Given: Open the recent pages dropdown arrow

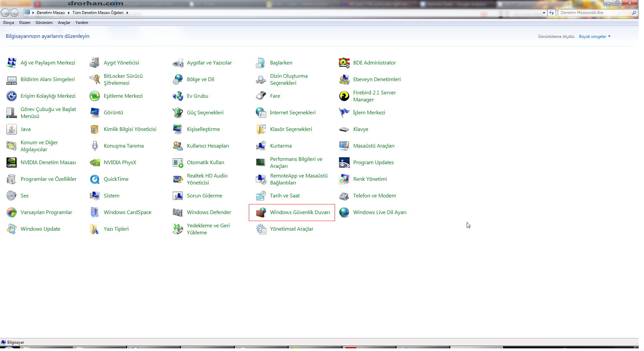Looking at the screenshot, I should [21, 13].
